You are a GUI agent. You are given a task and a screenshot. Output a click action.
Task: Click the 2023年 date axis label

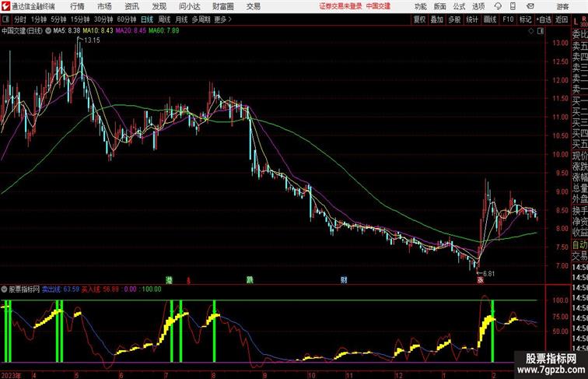[11, 375]
